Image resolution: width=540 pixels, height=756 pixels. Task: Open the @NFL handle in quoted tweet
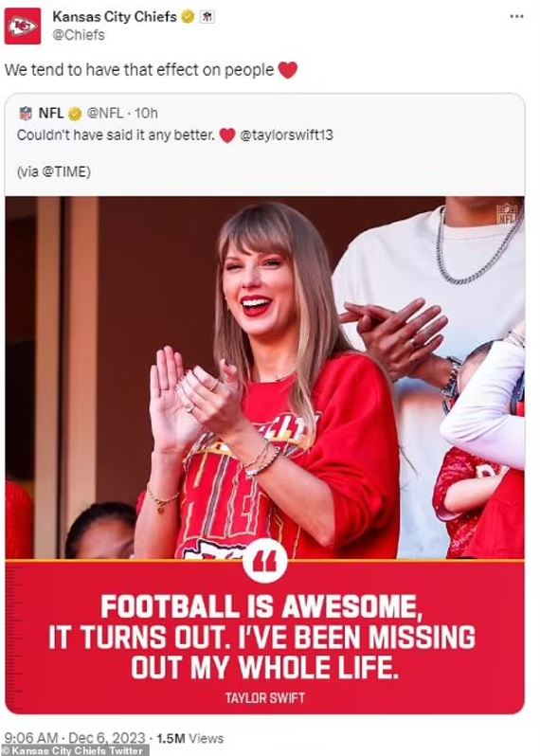pyautogui.click(x=104, y=114)
